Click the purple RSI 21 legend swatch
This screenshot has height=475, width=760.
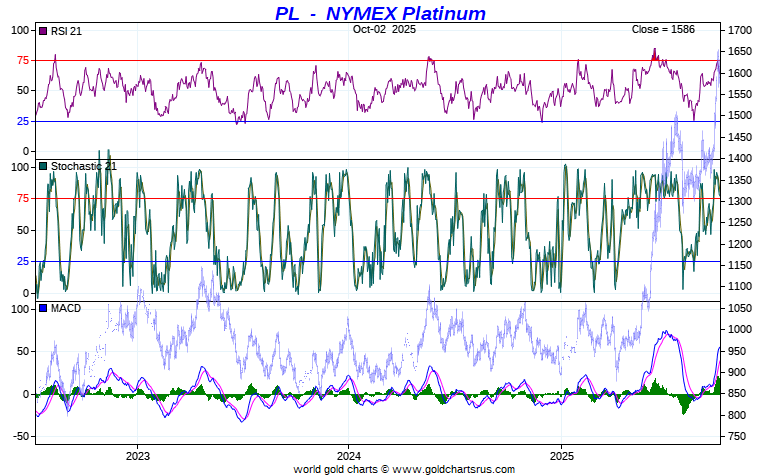43,31
